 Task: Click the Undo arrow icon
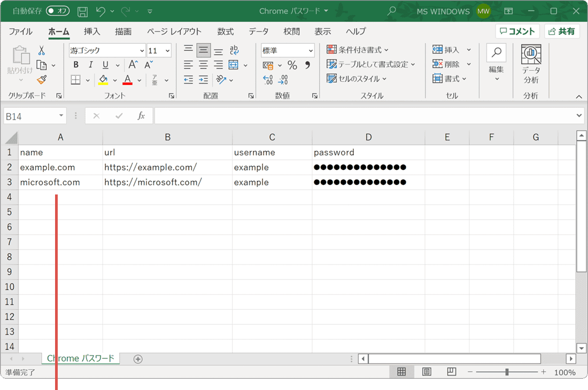100,11
